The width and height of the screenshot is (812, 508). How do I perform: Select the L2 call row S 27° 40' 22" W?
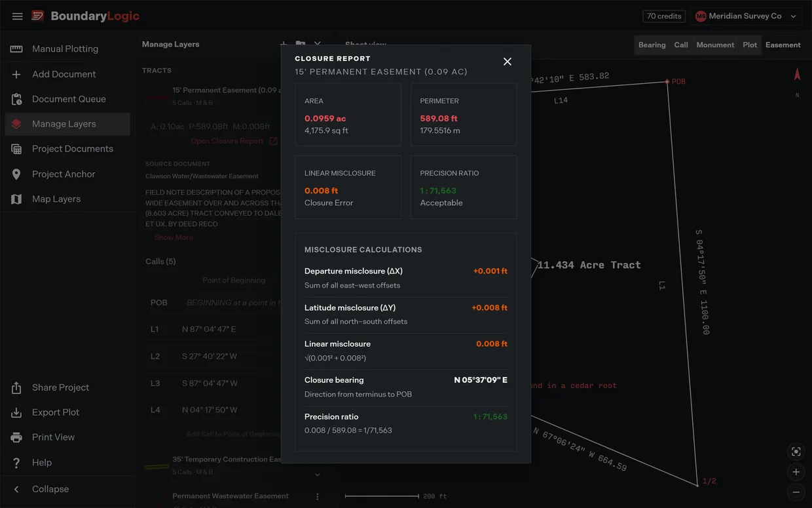click(213, 357)
